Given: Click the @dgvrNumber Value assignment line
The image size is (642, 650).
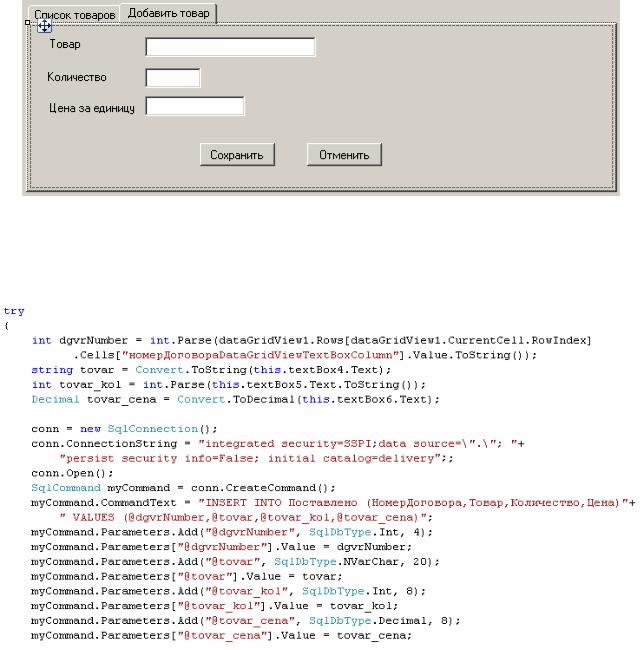Looking at the screenshot, I should click(221, 547).
